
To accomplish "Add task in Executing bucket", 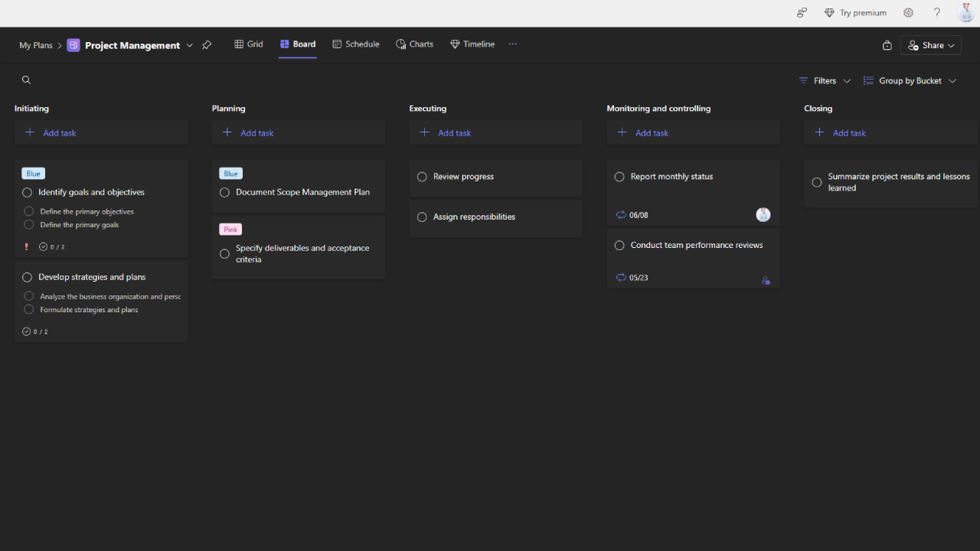I will coord(496,132).
